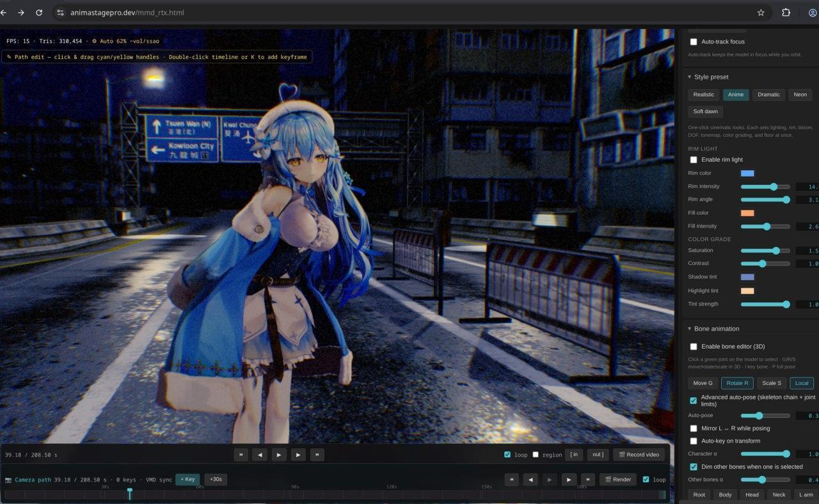The height and width of the screenshot is (504, 819).
Task: Select the Neck bone button
Action: 779,494
